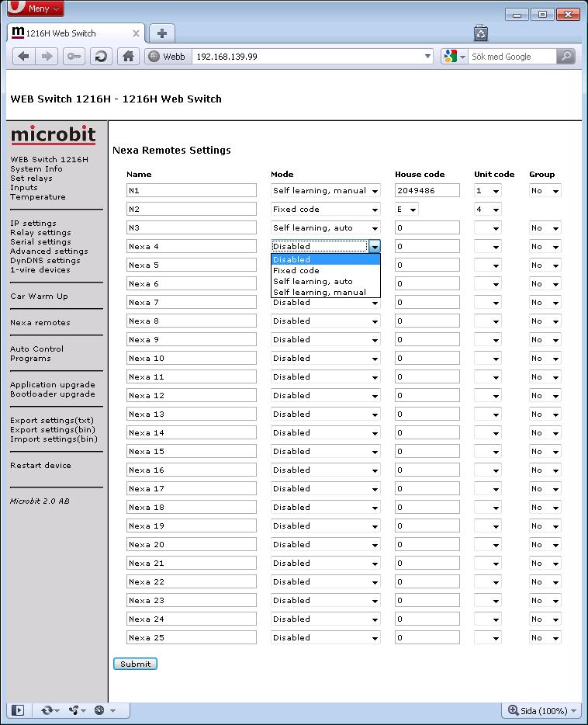Click the address field showing 192.168.139.99

307,57
